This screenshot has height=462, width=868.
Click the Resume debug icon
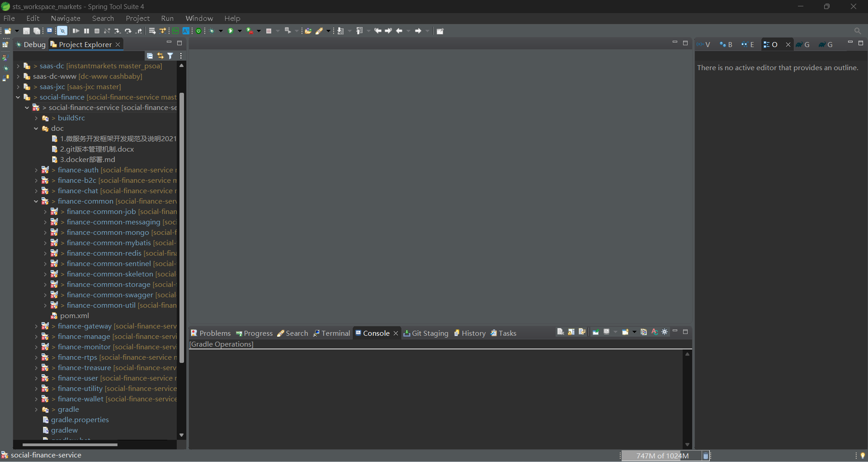pyautogui.click(x=76, y=31)
